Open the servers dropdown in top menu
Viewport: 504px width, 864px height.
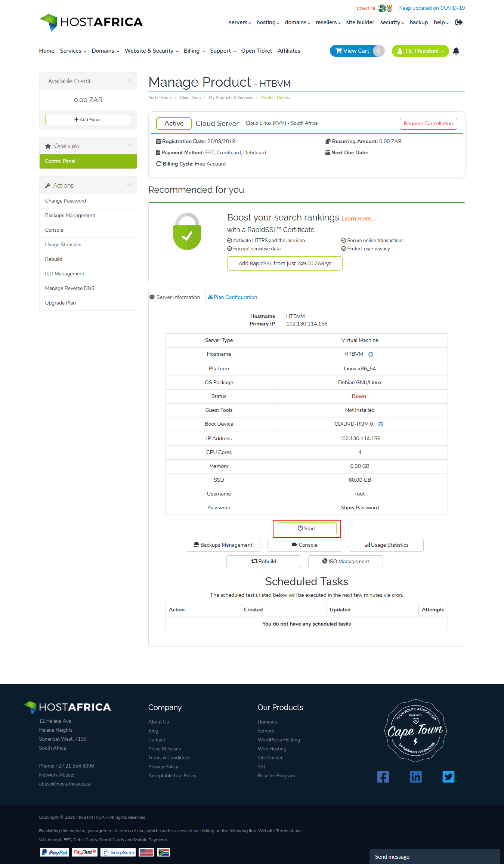(240, 22)
